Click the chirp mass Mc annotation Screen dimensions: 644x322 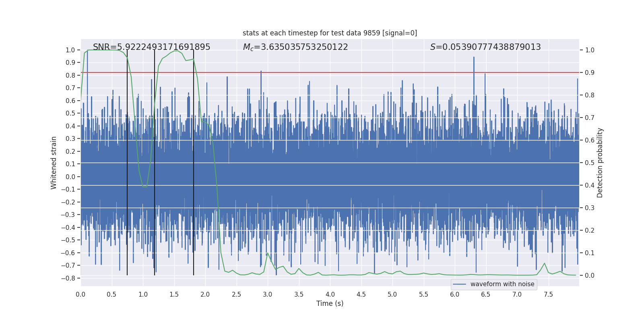point(295,47)
